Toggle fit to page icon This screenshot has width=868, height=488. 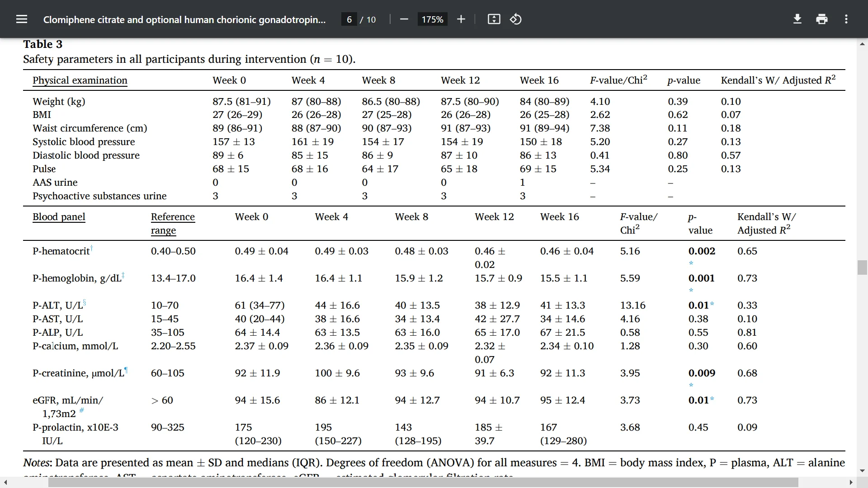click(x=494, y=19)
